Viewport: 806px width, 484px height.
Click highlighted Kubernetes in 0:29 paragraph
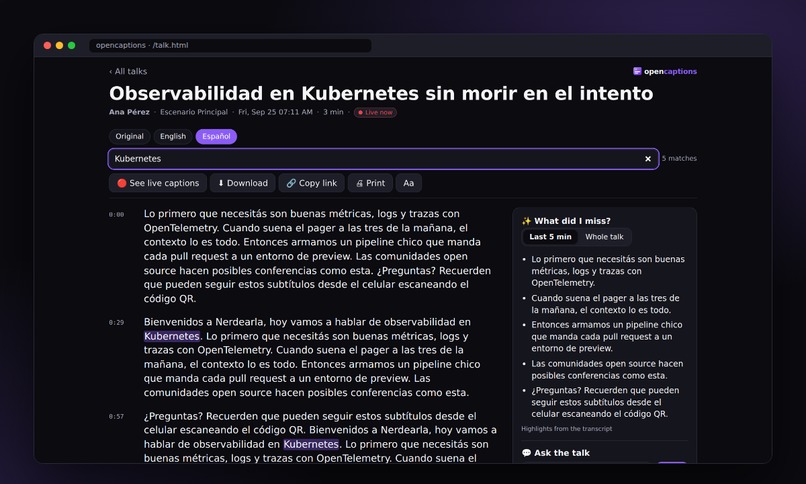[172, 336]
